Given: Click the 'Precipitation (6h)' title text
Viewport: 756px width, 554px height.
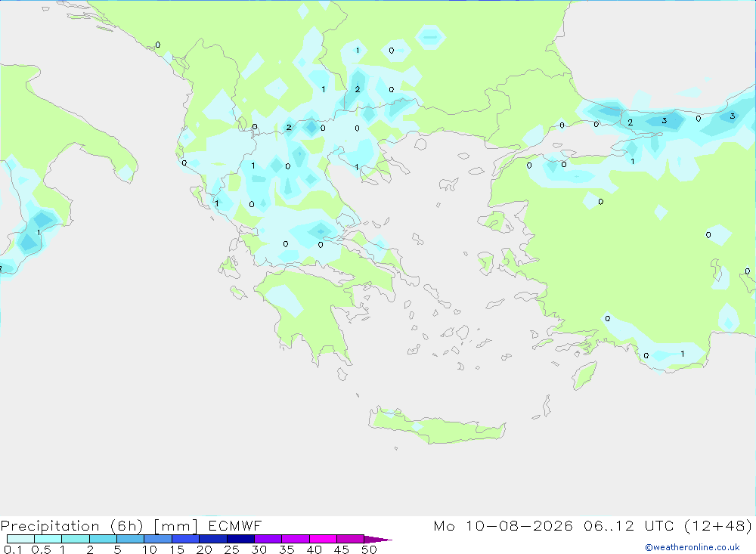Looking at the screenshot, I should tap(72, 525).
